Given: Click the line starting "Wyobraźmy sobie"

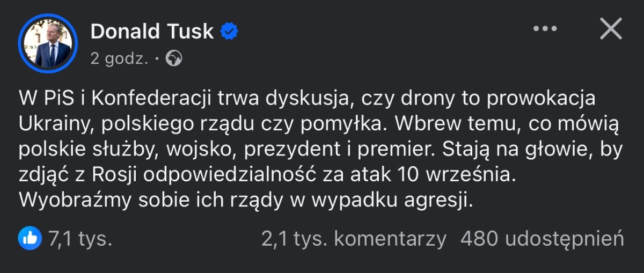Looking at the screenshot, I should 246,201.
